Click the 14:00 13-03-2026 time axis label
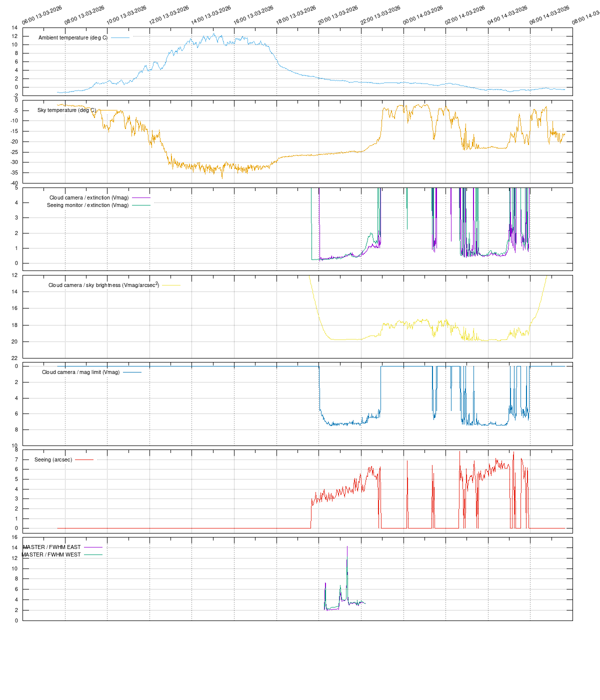This screenshot has height=700, width=600. coord(211,16)
